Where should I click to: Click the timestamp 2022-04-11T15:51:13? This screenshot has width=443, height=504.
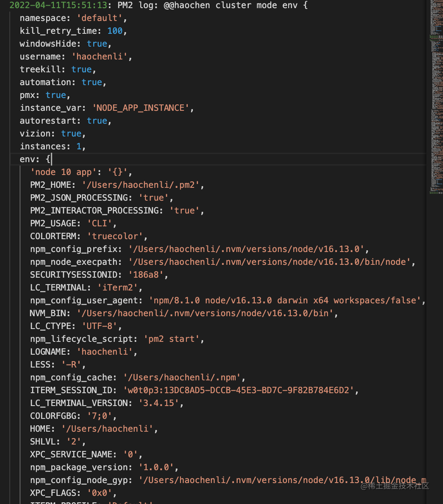pos(58,5)
